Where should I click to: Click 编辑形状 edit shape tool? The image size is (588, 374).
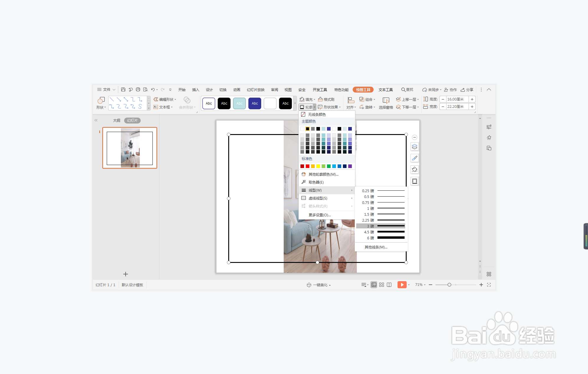(x=165, y=99)
